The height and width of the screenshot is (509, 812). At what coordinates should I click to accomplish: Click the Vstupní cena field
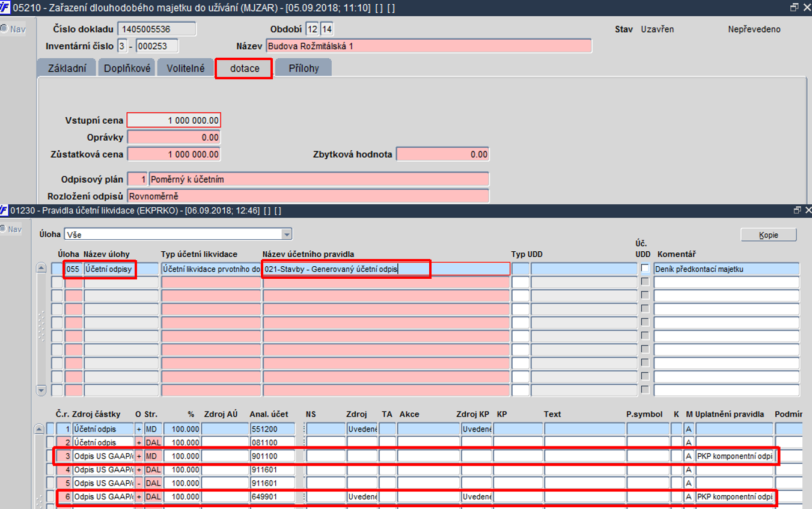point(174,120)
